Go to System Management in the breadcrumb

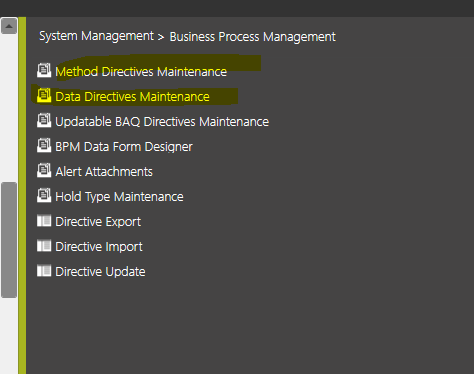(96, 36)
